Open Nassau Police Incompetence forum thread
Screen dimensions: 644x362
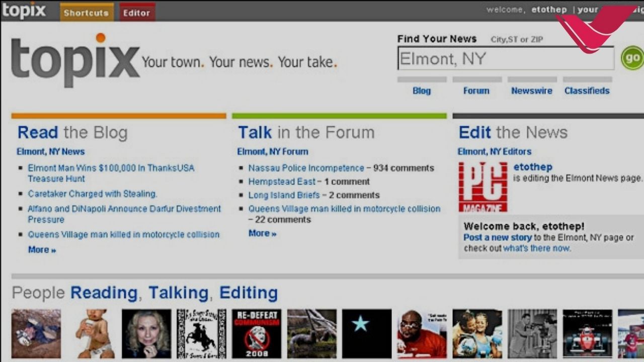click(306, 168)
